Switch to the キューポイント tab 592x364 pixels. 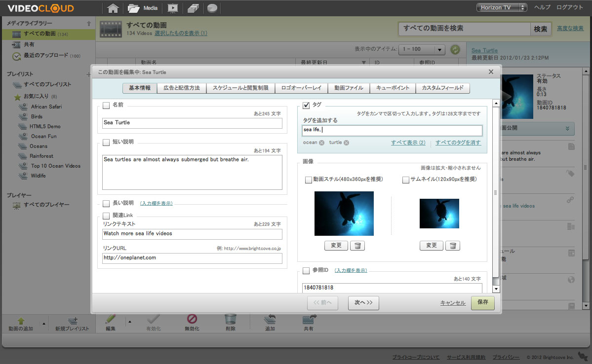(393, 88)
